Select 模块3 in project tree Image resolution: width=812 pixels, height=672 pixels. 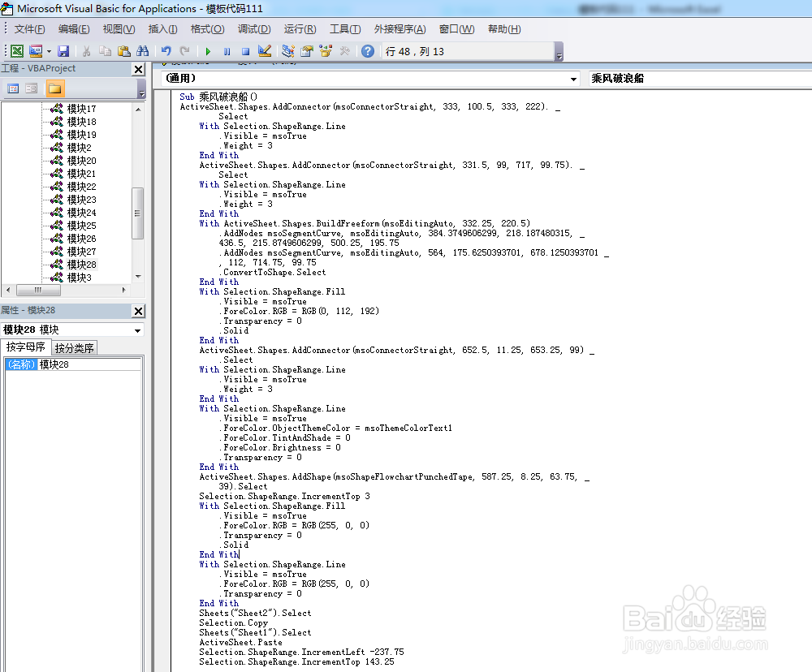coord(80,278)
